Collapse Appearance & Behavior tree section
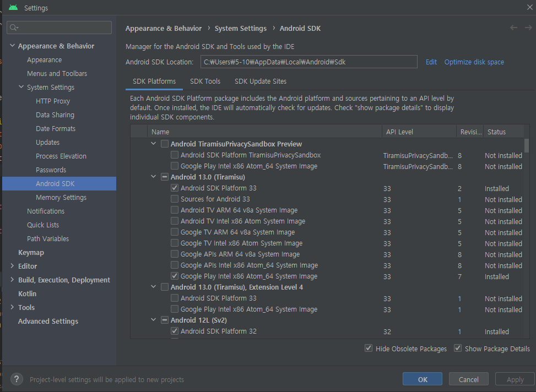 pyautogui.click(x=12, y=46)
